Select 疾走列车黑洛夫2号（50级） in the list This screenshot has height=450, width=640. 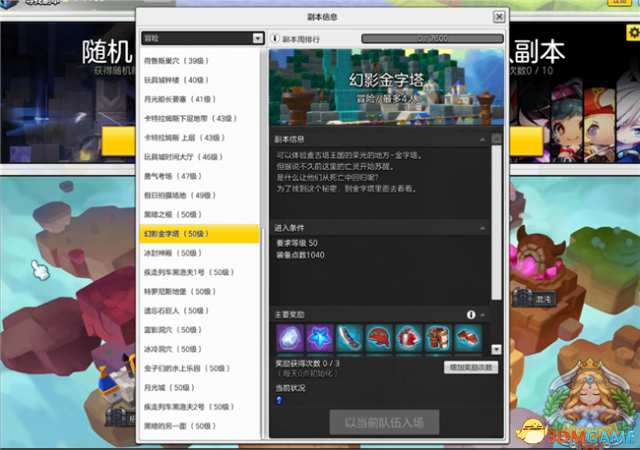[199, 407]
